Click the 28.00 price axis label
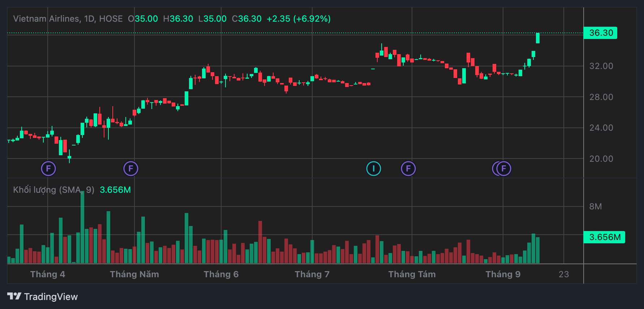This screenshot has height=309, width=644. pos(601,97)
